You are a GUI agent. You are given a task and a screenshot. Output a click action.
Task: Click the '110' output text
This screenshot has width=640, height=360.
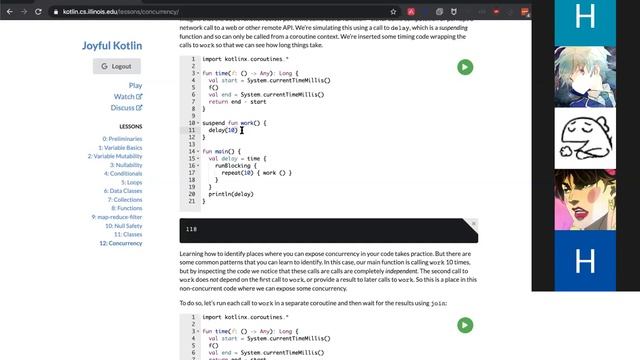click(191, 229)
